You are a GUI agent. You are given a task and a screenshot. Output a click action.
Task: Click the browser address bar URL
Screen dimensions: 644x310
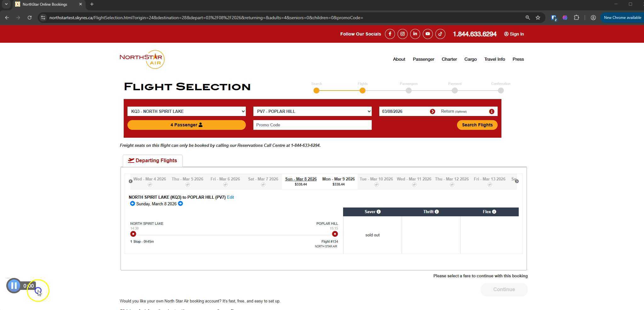206,18
